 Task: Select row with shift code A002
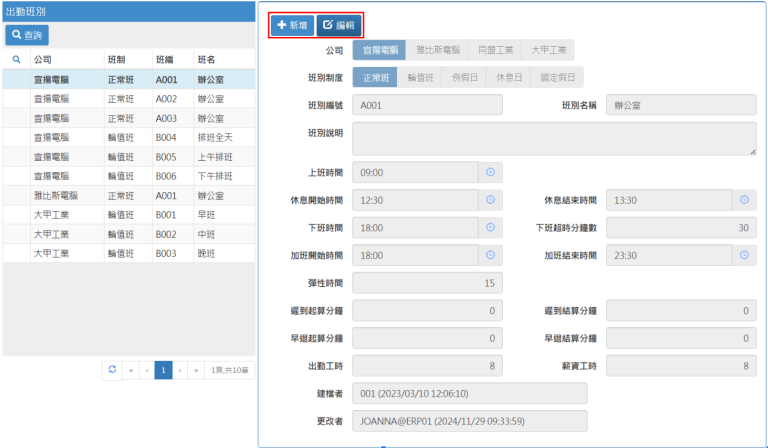tap(129, 99)
